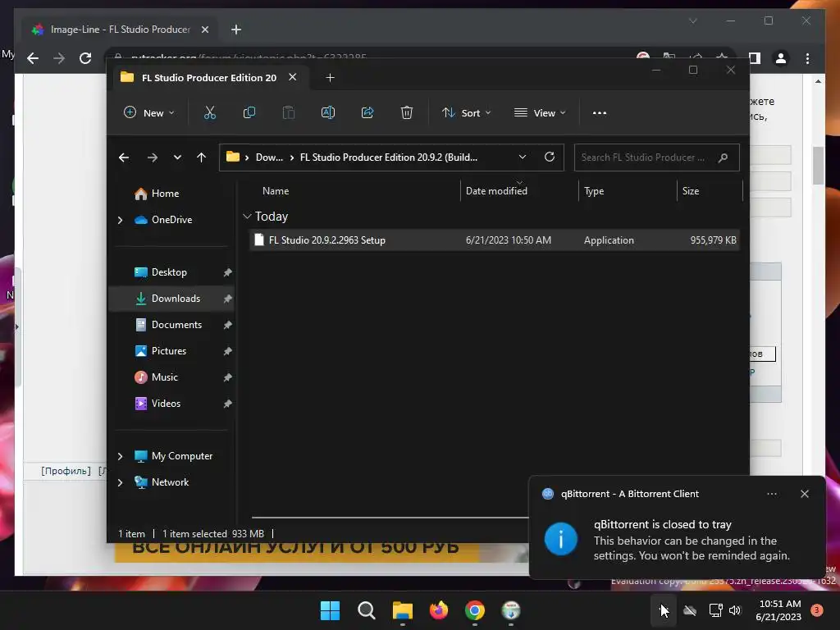The image size is (840, 630).
Task: Click the Профиль link on the webpage
Action: pyautogui.click(x=66, y=471)
